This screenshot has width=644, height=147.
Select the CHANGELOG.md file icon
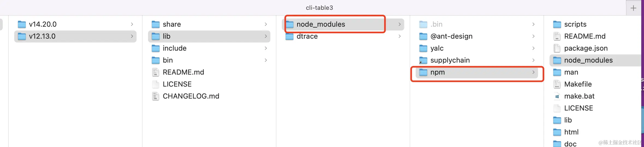155,96
